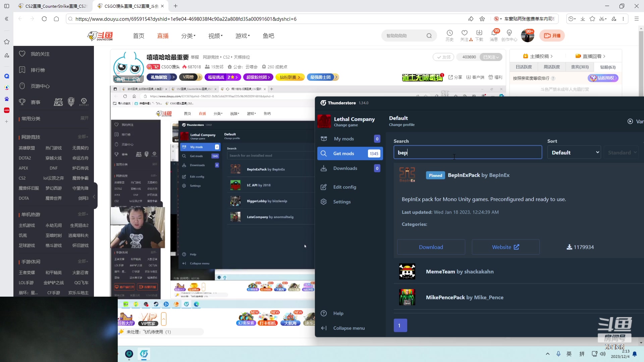Open Thunderstore from Windows taskbar
This screenshot has width=644, height=362.
click(x=144, y=354)
